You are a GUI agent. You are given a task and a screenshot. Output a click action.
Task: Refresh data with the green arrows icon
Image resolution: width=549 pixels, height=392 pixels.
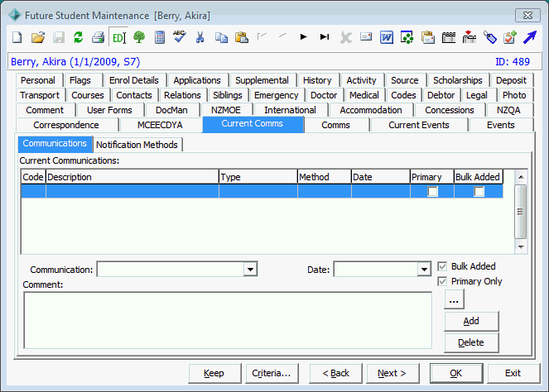point(78,37)
